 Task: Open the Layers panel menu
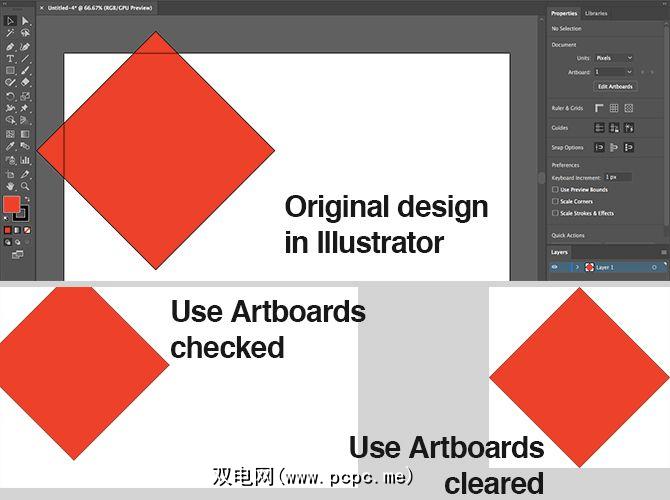664,252
